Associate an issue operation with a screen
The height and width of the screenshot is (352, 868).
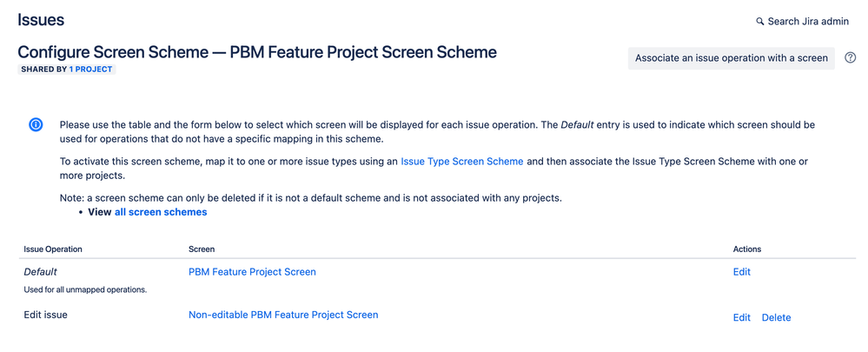coord(731,58)
